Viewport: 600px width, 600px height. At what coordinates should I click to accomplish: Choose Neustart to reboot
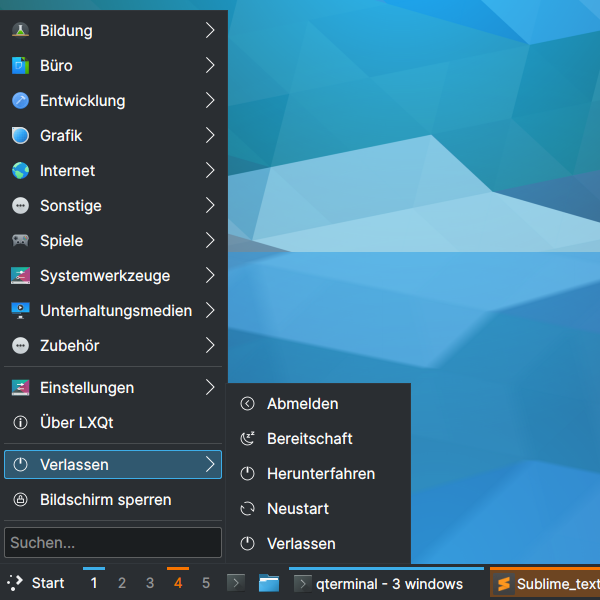tap(318, 509)
